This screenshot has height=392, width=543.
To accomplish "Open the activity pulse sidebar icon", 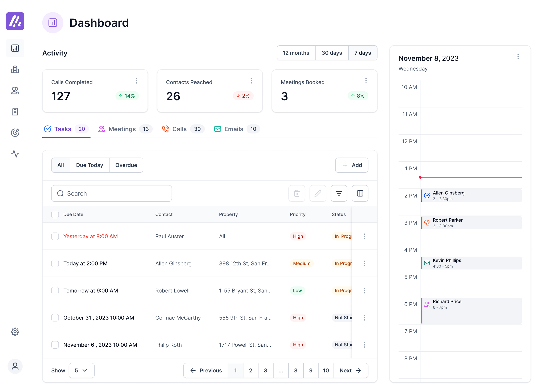I will pyautogui.click(x=15, y=154).
